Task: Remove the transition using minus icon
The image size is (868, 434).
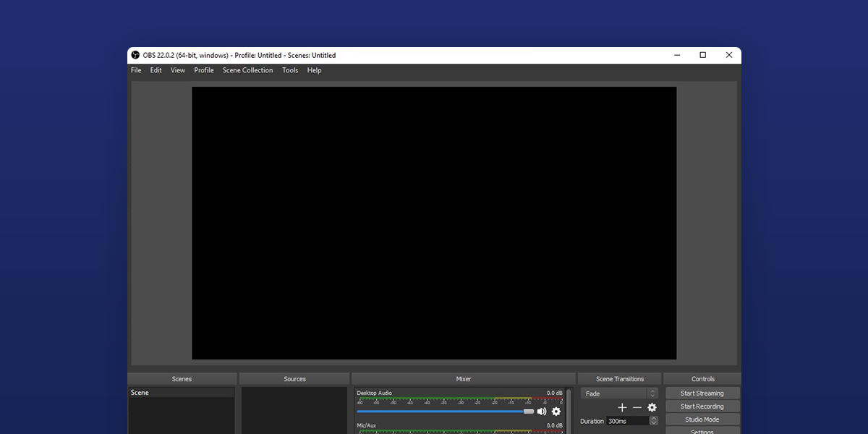Action: [x=637, y=407]
